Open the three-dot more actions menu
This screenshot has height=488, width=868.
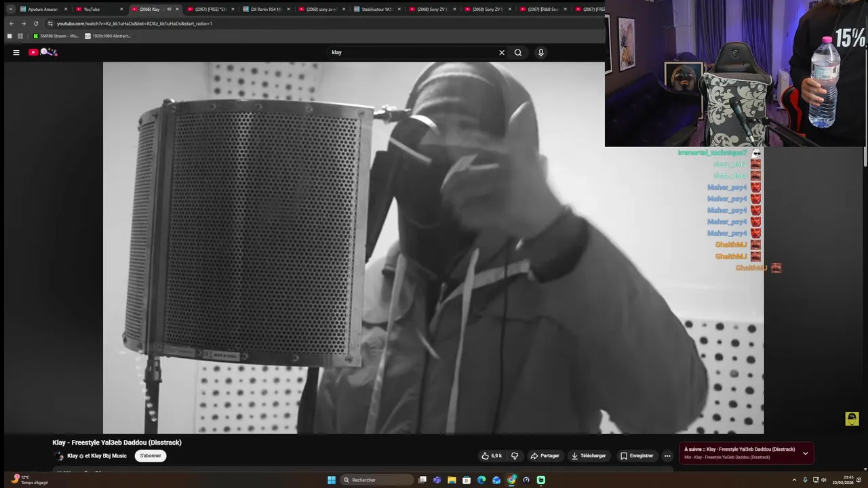[667, 455]
